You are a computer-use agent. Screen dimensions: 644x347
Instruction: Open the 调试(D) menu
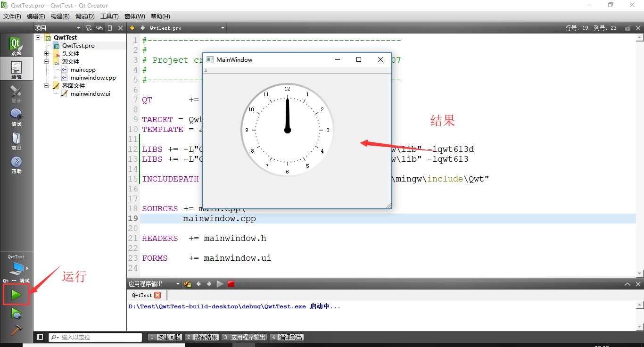click(85, 16)
